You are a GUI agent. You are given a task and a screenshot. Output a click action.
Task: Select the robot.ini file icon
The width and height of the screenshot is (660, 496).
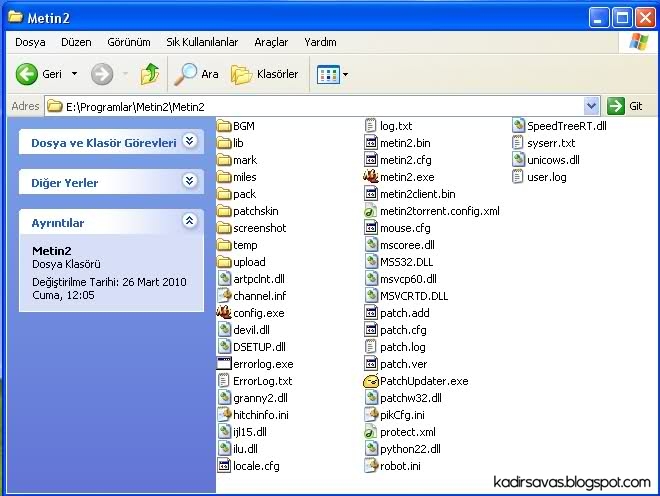click(371, 466)
